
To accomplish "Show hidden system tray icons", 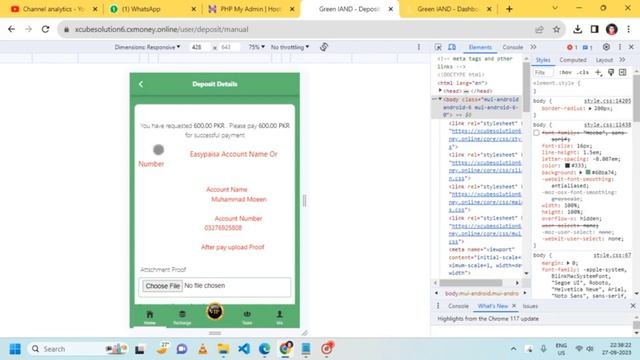I will (x=513, y=349).
